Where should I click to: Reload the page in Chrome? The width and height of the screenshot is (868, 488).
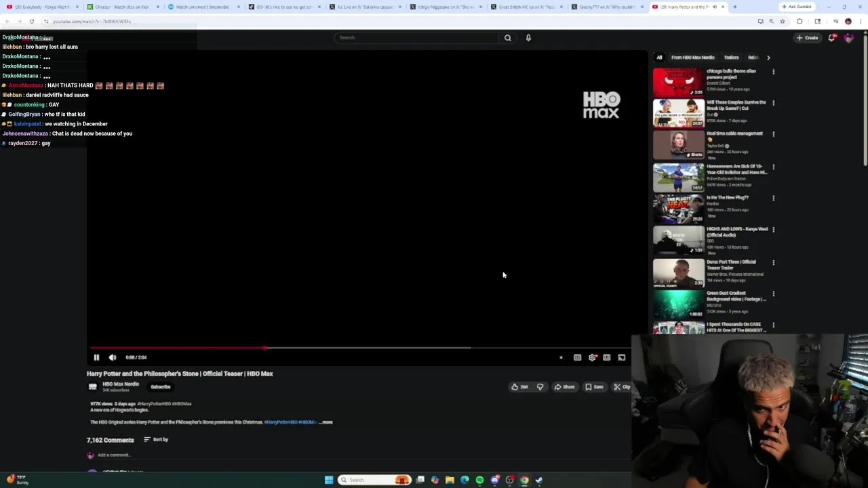coord(32,21)
